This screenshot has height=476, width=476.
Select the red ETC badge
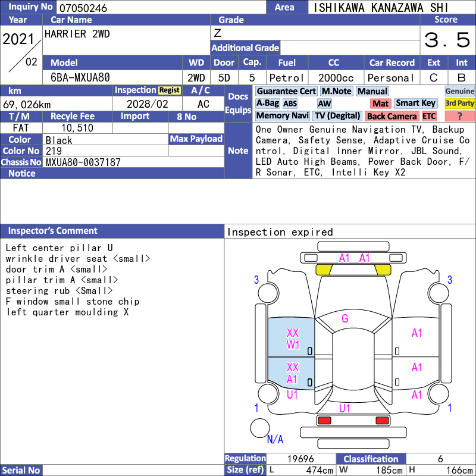coord(429,115)
